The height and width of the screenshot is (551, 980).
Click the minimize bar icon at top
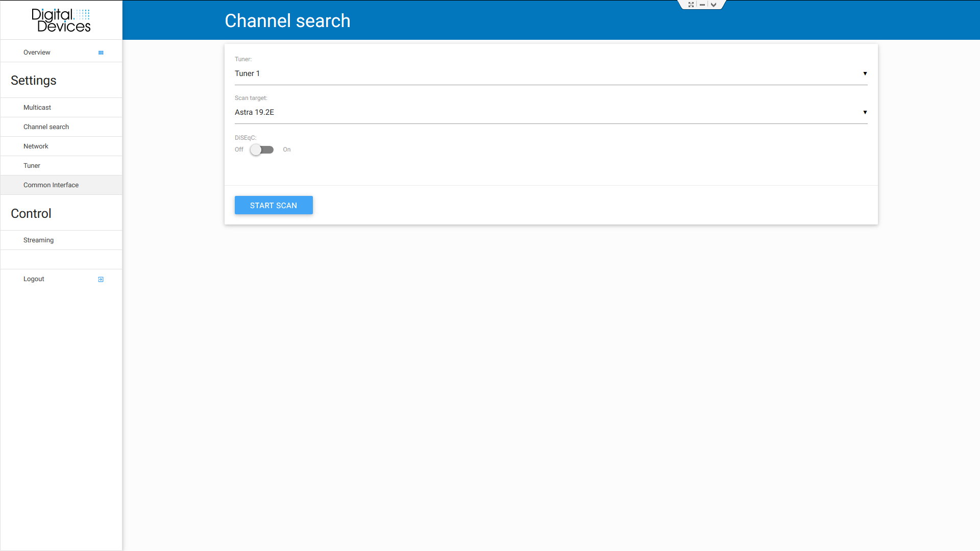tap(702, 5)
